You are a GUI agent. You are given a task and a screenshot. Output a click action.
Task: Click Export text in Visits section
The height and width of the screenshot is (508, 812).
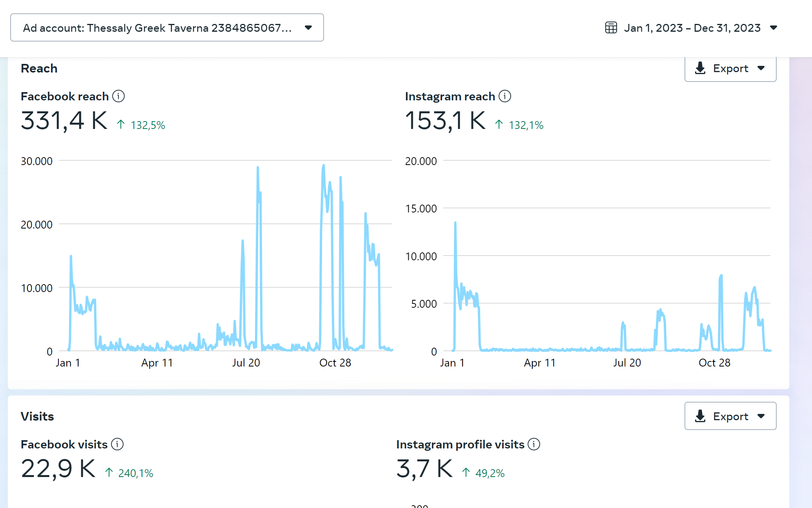pos(730,416)
